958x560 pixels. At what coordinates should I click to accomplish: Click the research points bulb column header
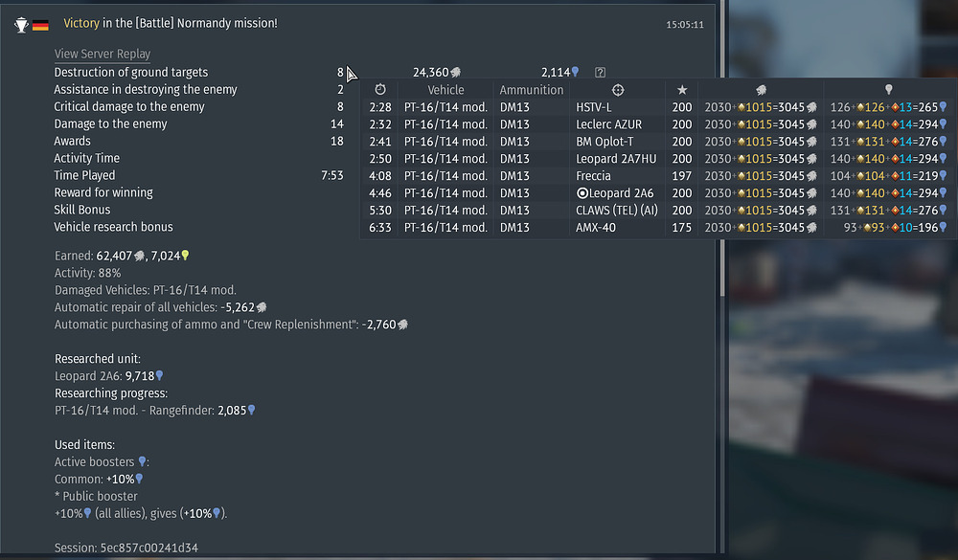[888, 90]
